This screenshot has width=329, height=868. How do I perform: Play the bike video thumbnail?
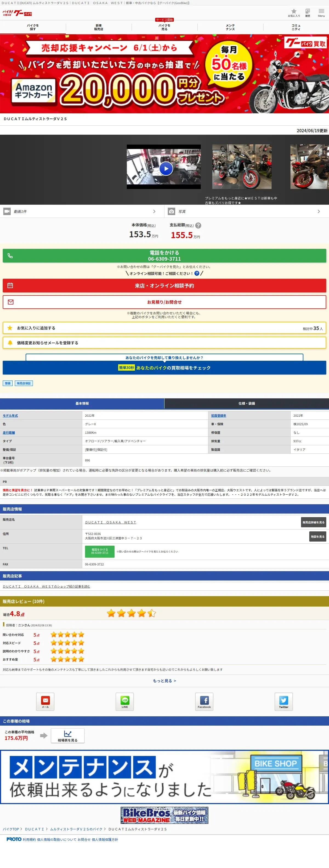(x=164, y=167)
